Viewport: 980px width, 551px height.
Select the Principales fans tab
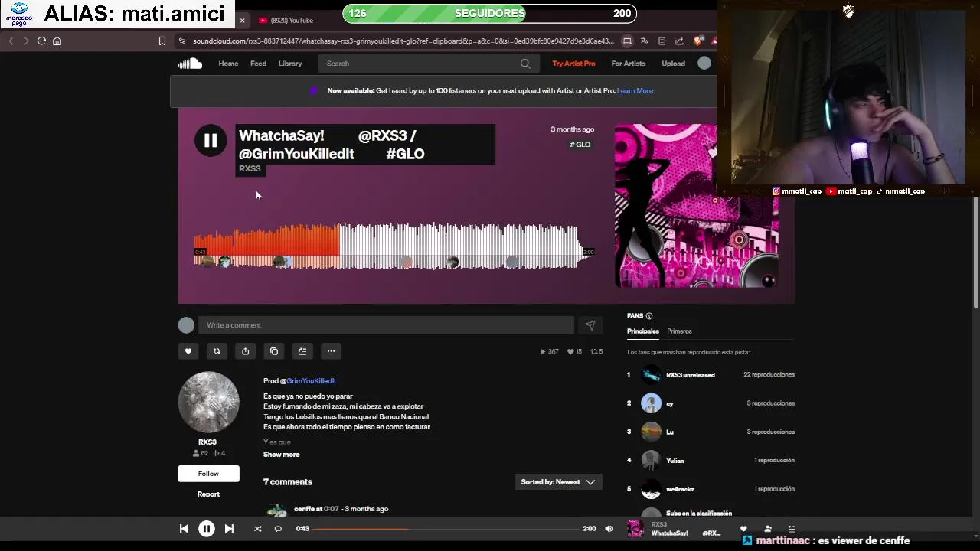[x=643, y=331]
